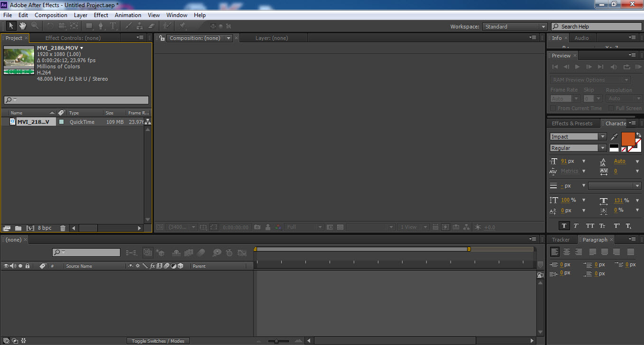Image resolution: width=644 pixels, height=345 pixels.
Task: Set colors to black and white swatch
Action: (x=614, y=148)
